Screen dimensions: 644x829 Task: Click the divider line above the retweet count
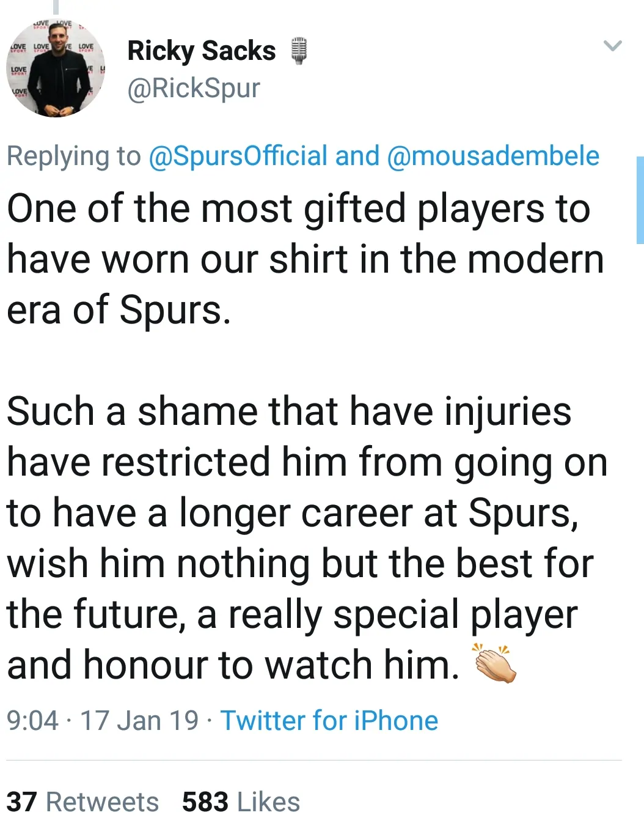point(314,761)
